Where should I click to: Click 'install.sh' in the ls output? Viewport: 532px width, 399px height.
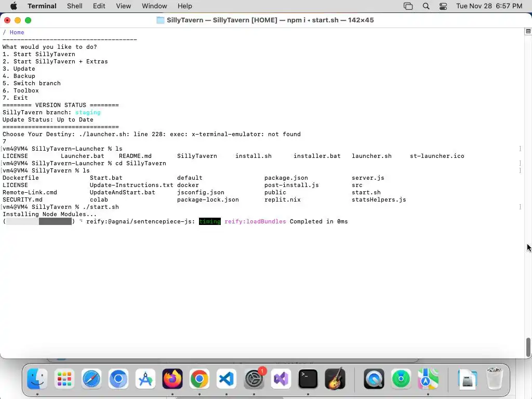tap(254, 156)
